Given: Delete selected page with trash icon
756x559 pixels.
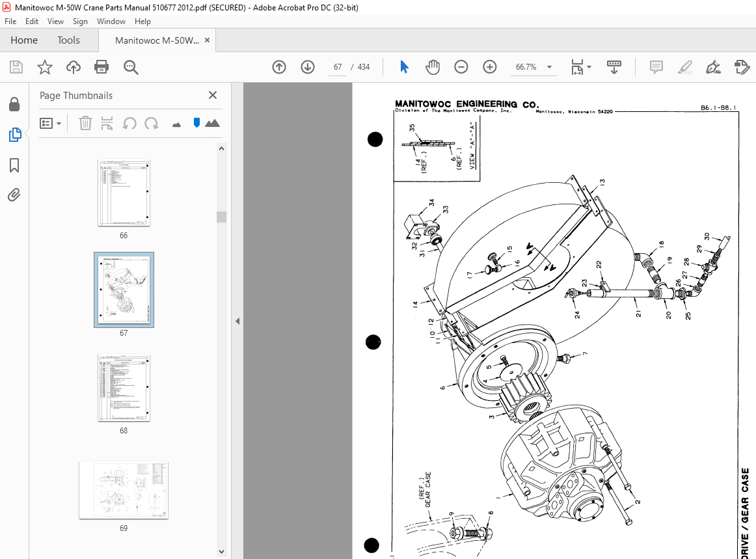Looking at the screenshot, I should 85,124.
